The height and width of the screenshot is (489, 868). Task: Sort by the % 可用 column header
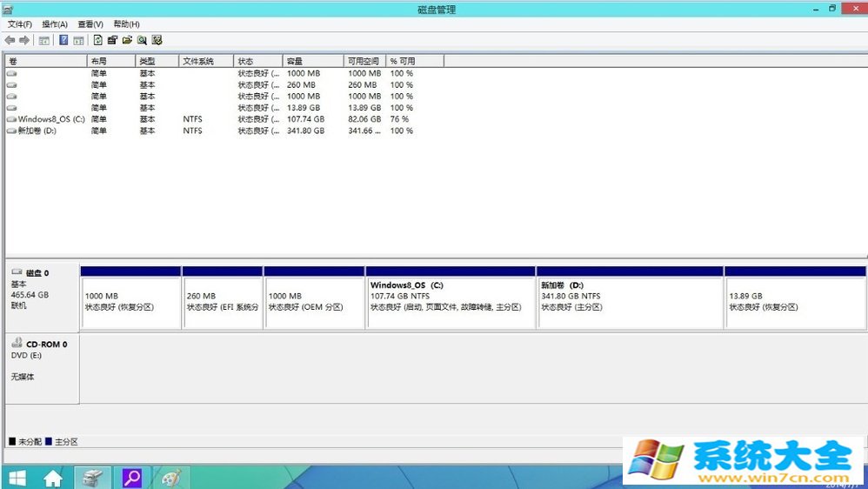415,61
